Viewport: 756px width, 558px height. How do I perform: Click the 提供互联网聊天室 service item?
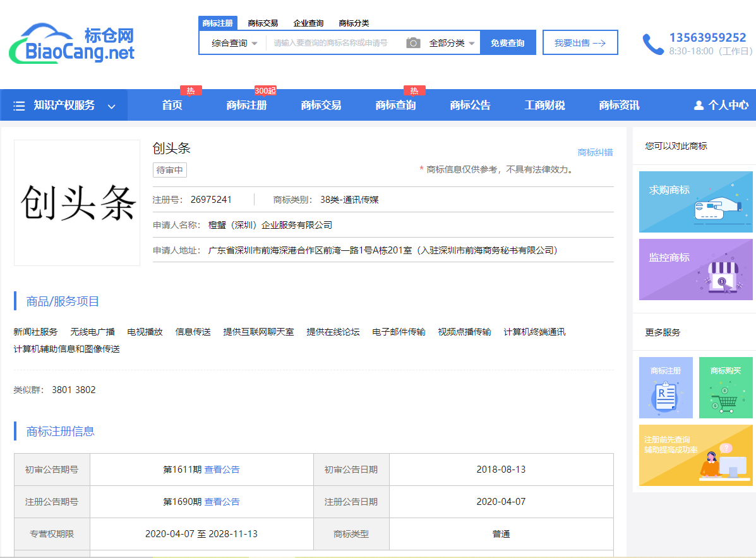coord(258,332)
